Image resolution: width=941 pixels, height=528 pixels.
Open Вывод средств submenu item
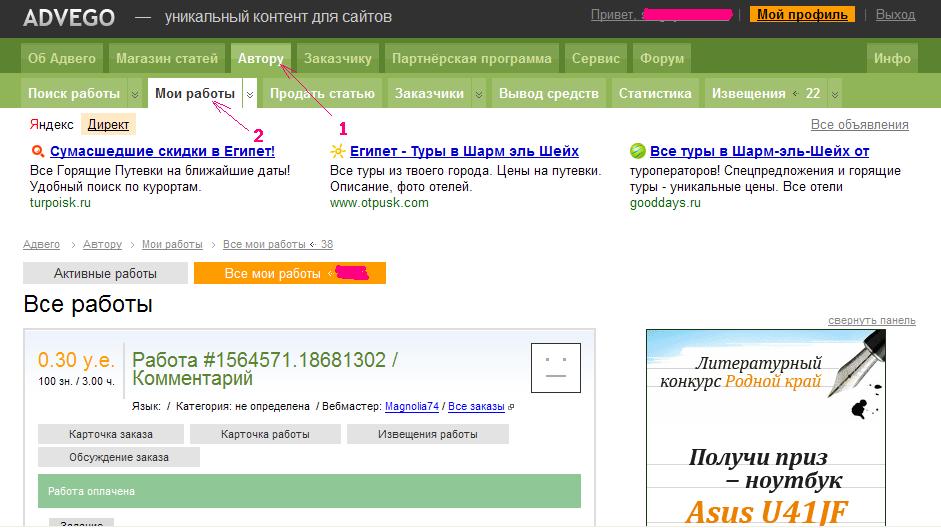(x=549, y=94)
